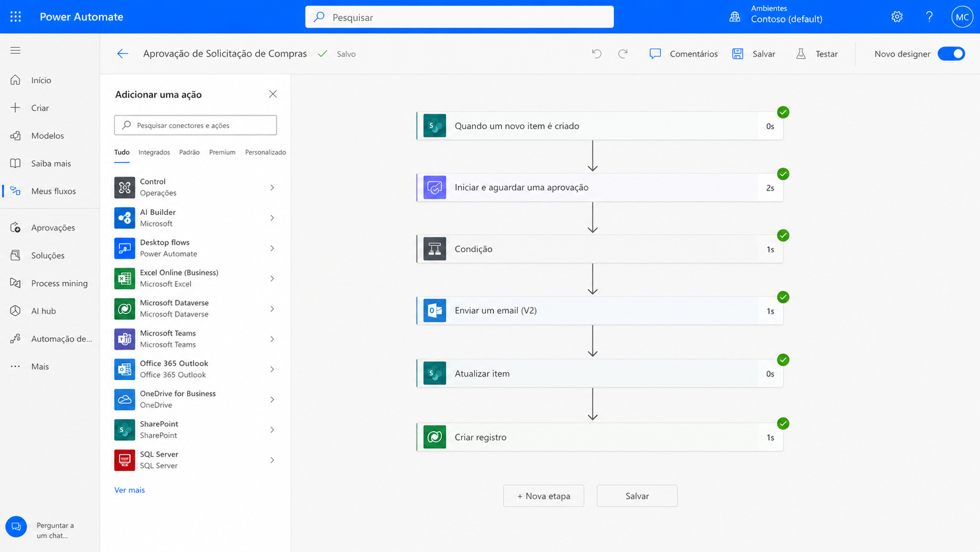Open Criar in the sidebar
The width and height of the screenshot is (980, 552).
coord(50,108)
